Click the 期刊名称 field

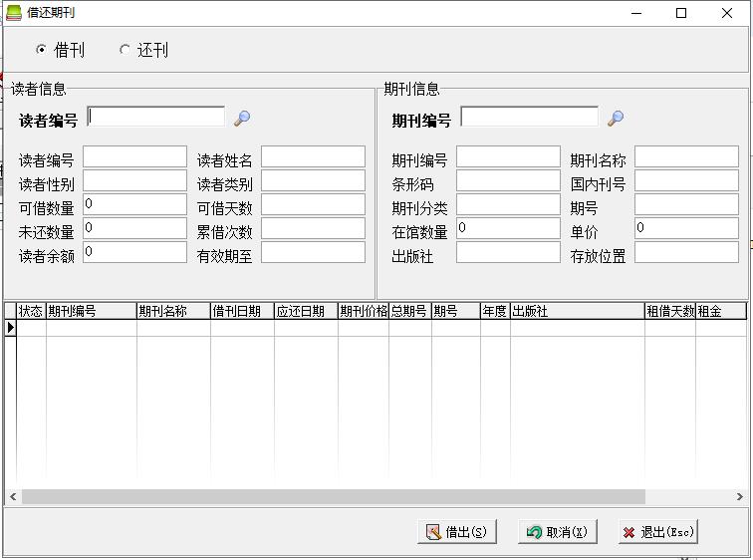click(x=686, y=157)
